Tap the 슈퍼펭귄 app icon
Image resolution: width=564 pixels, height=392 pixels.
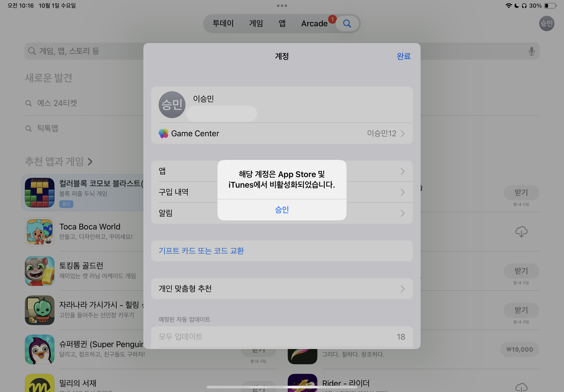coord(39,349)
